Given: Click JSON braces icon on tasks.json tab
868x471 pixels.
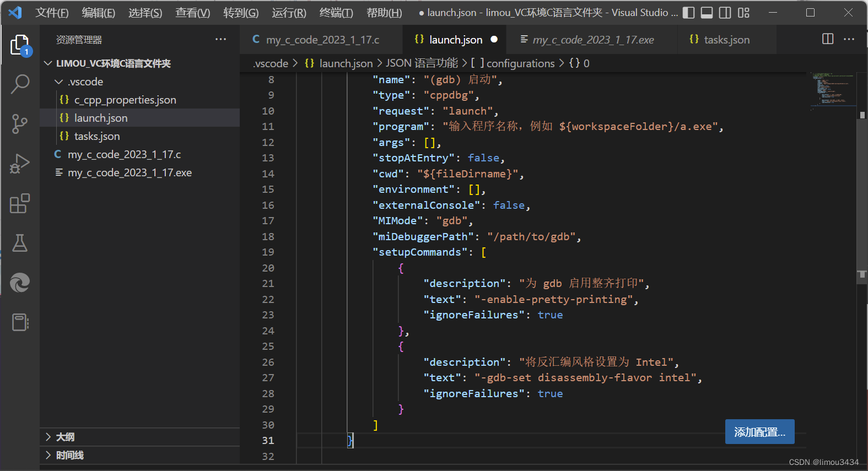Looking at the screenshot, I should pos(694,39).
